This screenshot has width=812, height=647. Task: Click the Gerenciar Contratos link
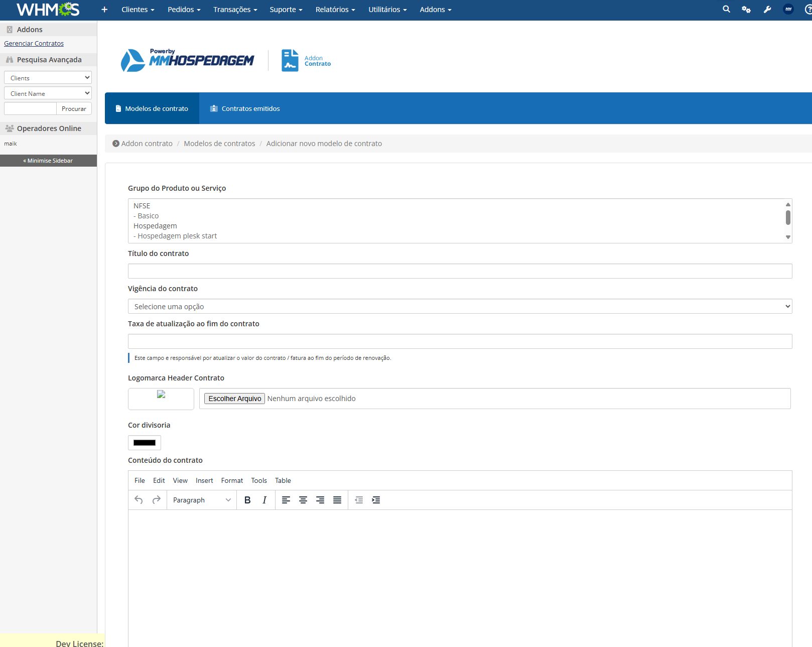[x=34, y=44]
